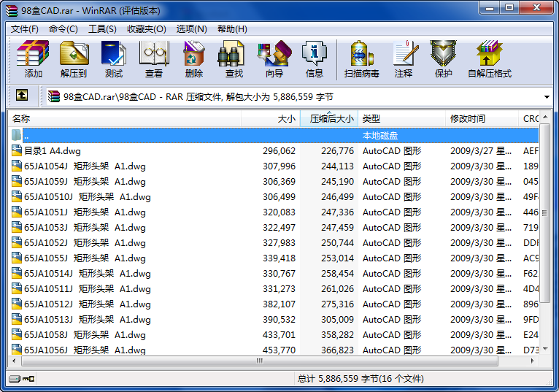
Task: Sort by the CRC column header
Action: point(528,119)
